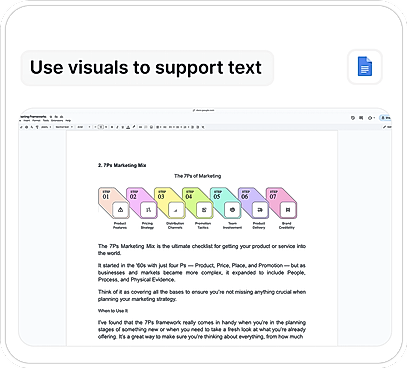Toggle underline formatting in the toolbar
The width and height of the screenshot is (407, 368).
click(123, 127)
